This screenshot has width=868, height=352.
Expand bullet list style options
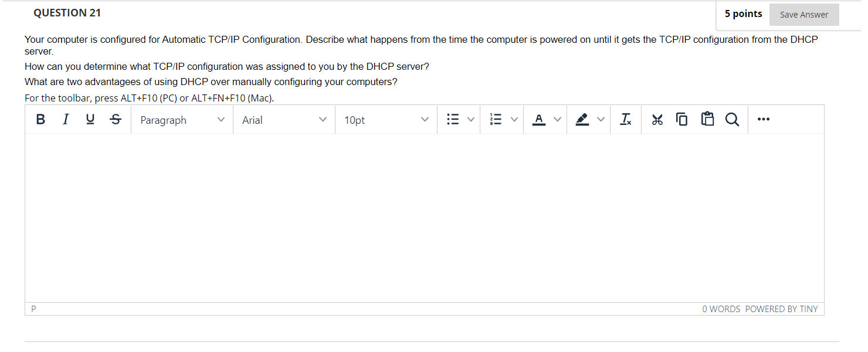[470, 120]
